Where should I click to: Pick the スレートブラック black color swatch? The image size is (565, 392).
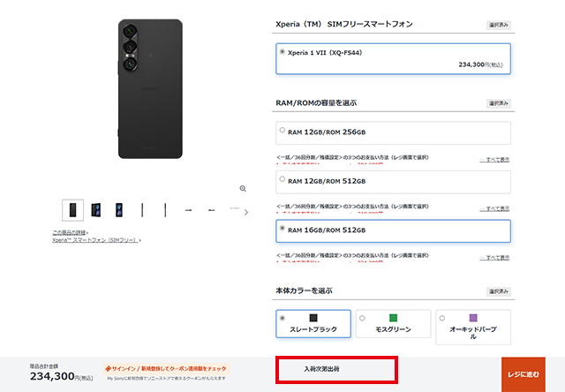point(313,323)
